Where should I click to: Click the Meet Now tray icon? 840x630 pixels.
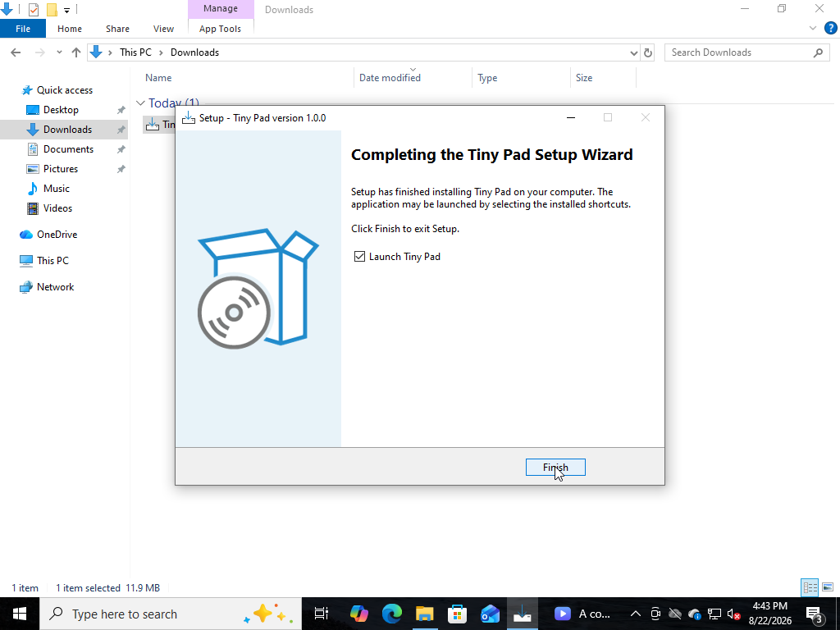(x=655, y=614)
